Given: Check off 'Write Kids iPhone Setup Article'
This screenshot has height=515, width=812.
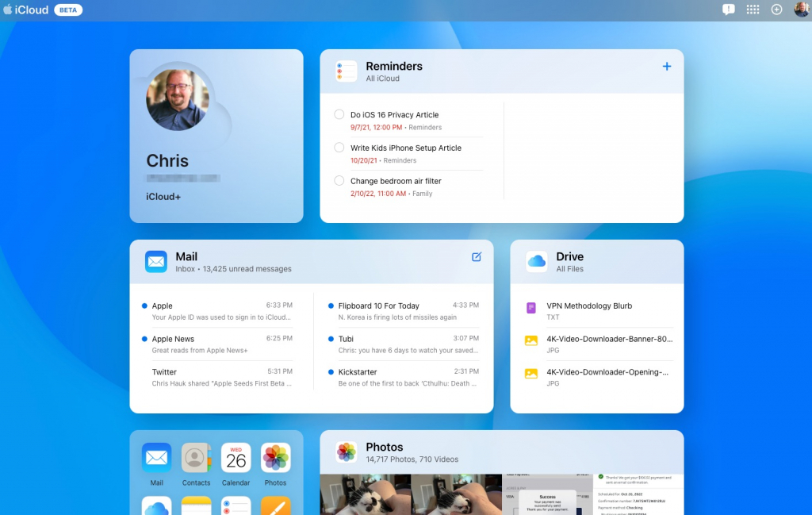Looking at the screenshot, I should 339,148.
